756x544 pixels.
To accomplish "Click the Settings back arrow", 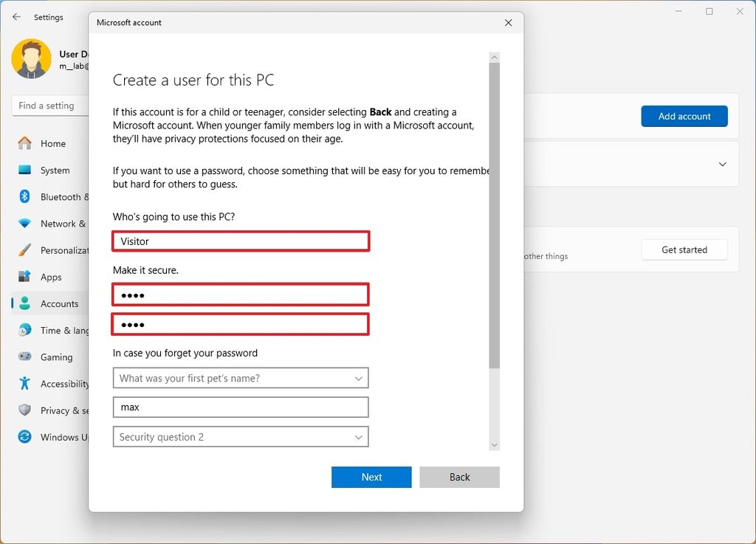I will (16, 17).
